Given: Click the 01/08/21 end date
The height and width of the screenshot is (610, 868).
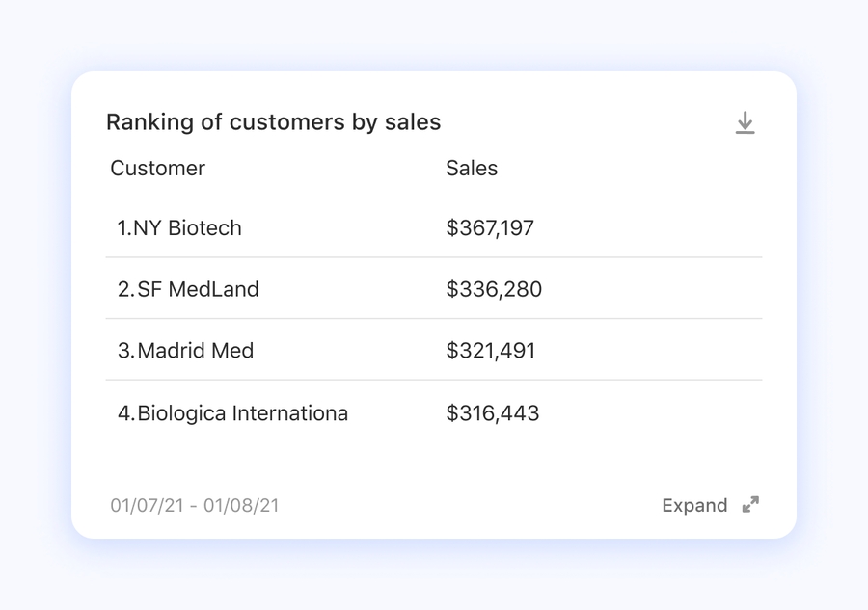Looking at the screenshot, I should tap(244, 505).
